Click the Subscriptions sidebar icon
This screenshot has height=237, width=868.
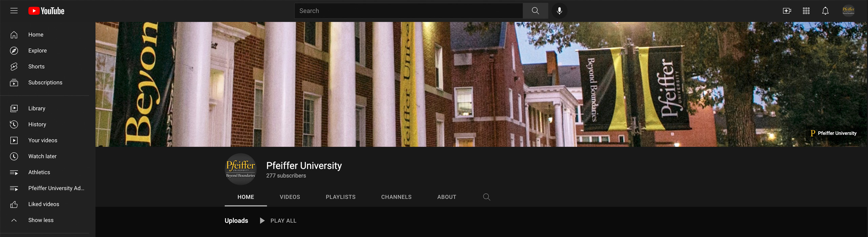[x=14, y=82]
